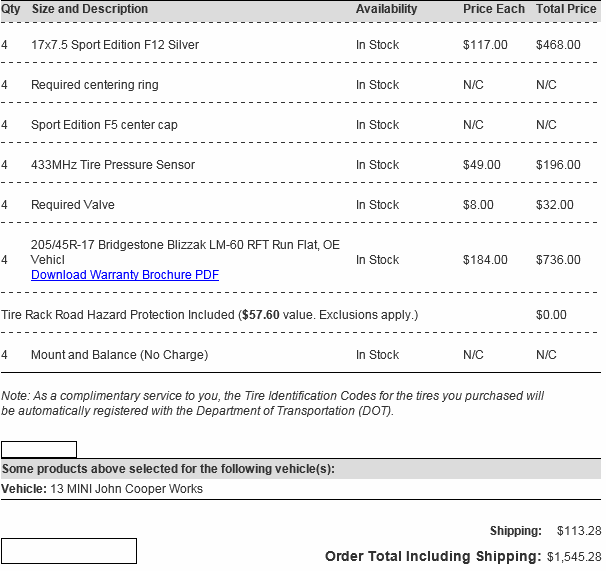The height and width of the screenshot is (571, 606).
Task: Select the Required Valve item
Action: point(73,205)
